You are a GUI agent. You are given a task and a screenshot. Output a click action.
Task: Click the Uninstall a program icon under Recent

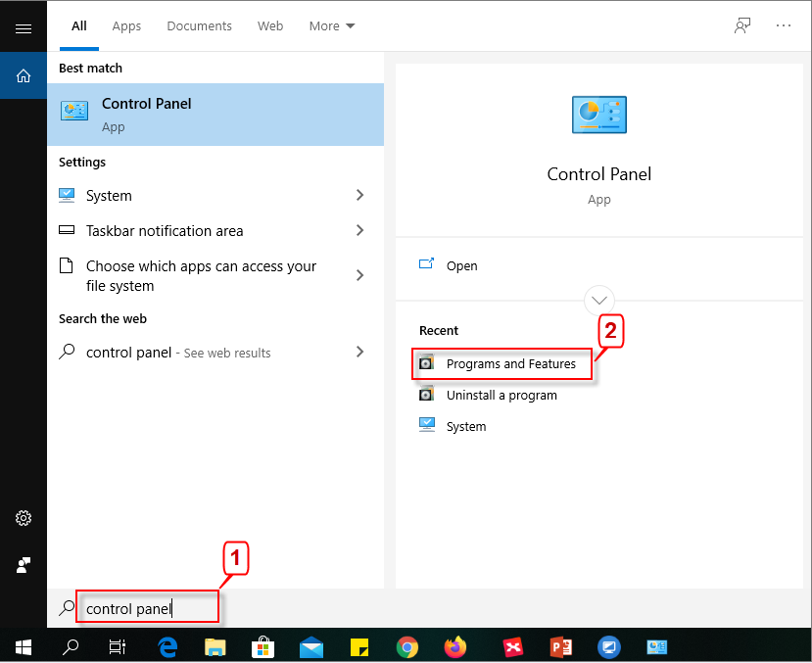coord(426,394)
